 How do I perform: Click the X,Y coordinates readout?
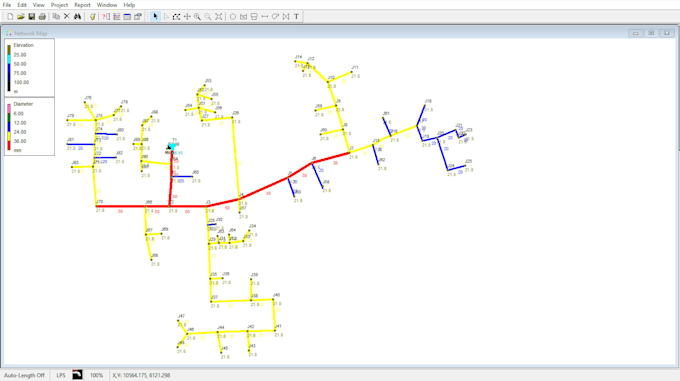[x=141, y=375]
